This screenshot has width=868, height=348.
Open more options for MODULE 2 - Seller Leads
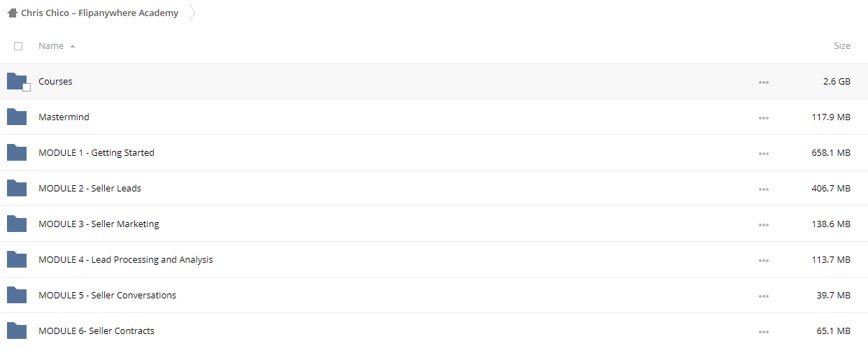tap(763, 189)
